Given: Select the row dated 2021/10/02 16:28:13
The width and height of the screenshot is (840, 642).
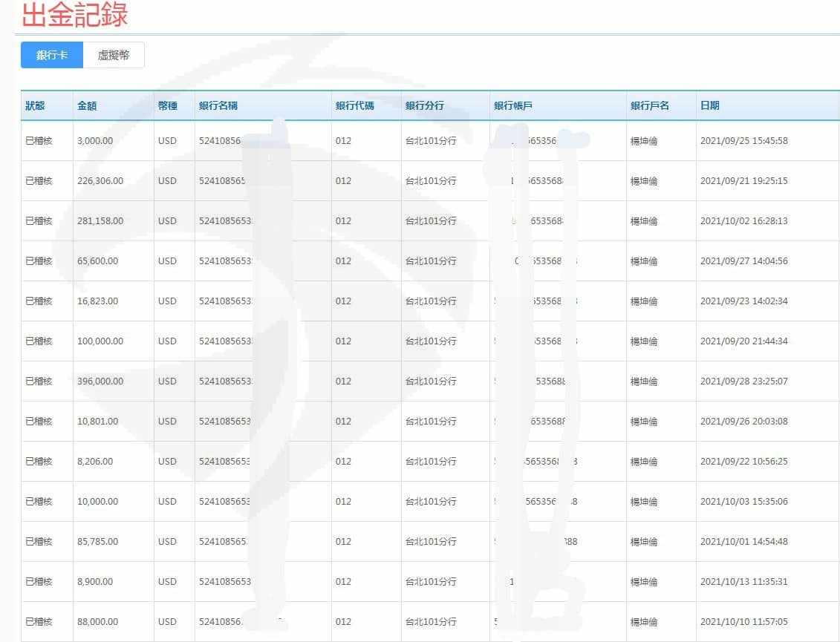Looking at the screenshot, I should (x=743, y=221).
